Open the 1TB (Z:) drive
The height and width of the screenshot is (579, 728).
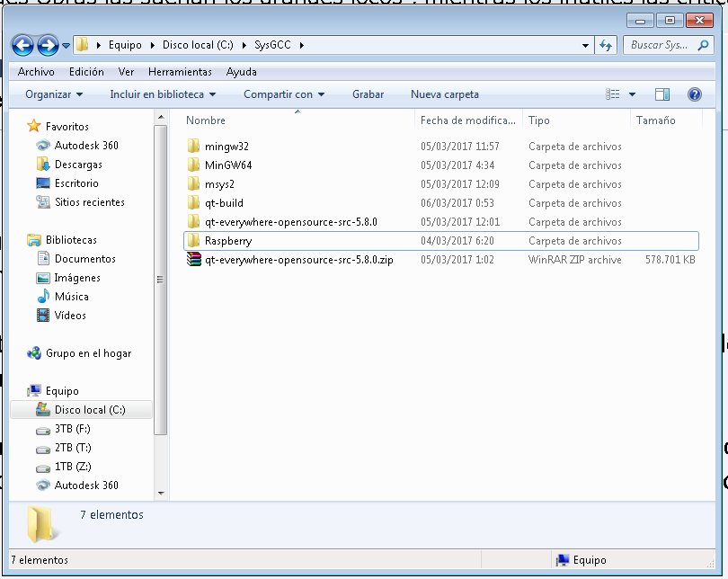click(x=73, y=467)
